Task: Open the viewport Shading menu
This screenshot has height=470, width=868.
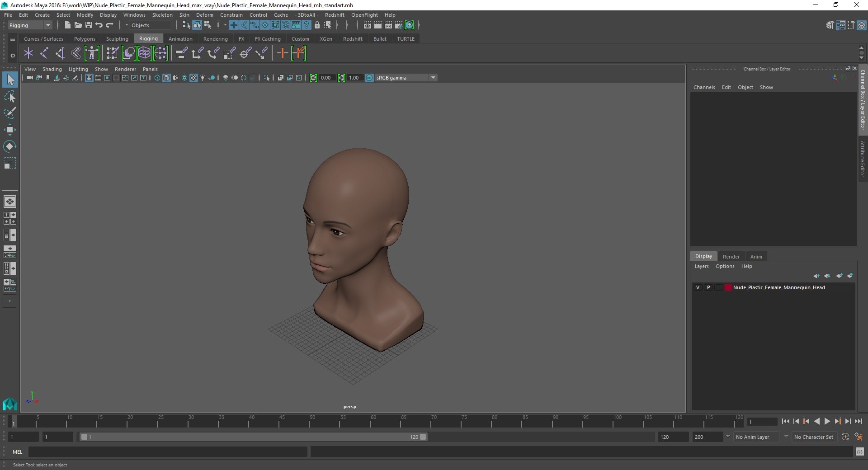Action: coord(52,69)
